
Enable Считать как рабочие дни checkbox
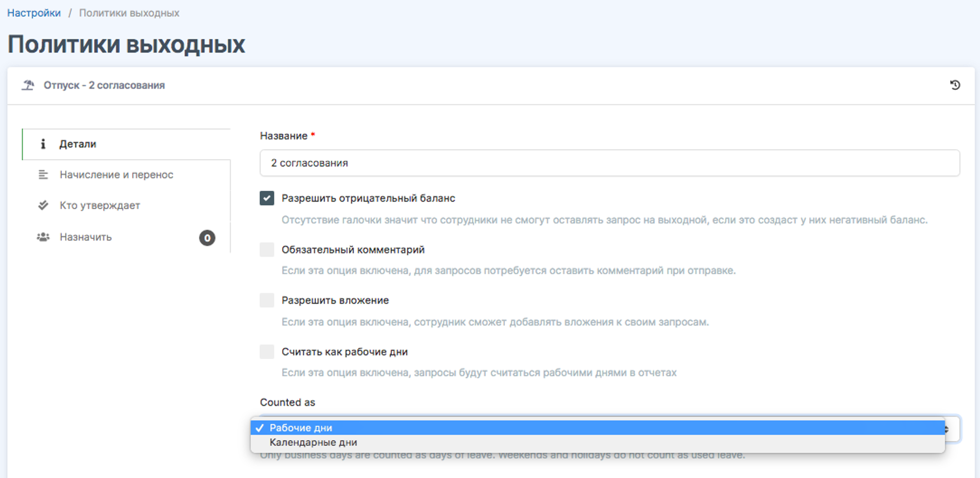click(267, 351)
